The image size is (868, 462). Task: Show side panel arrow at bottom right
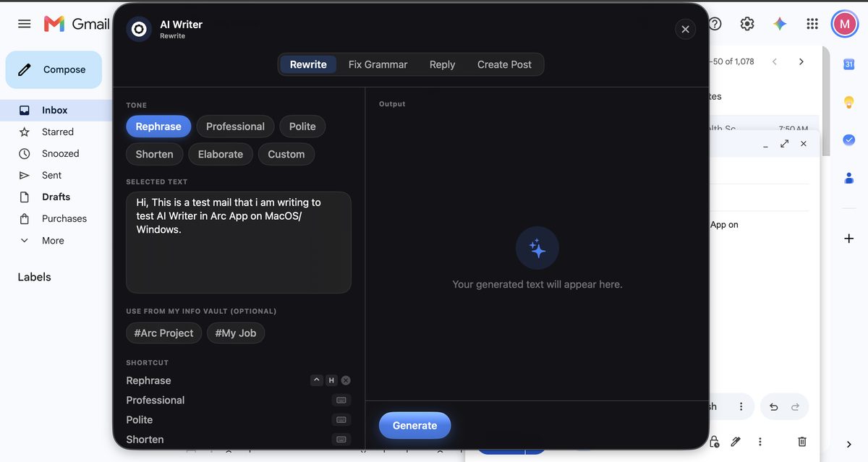pos(849,444)
